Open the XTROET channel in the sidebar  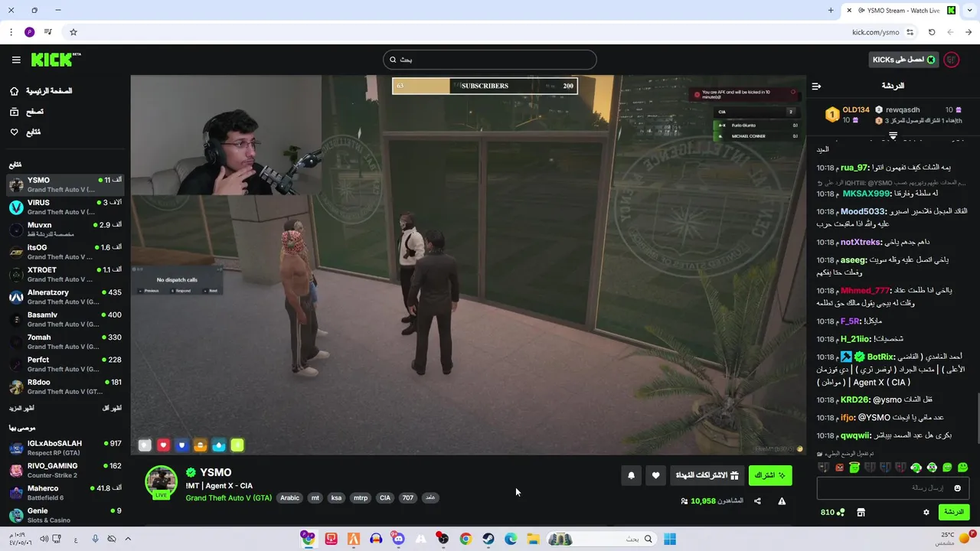pyautogui.click(x=65, y=274)
